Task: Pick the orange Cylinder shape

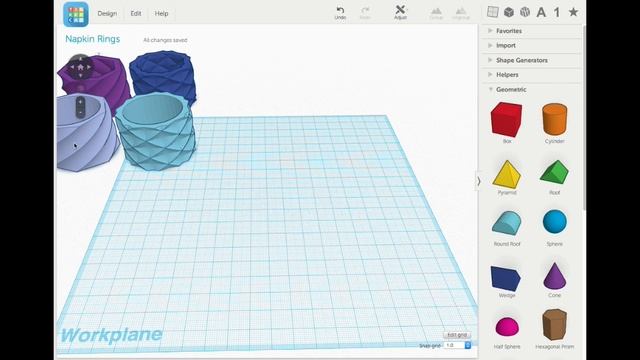Action: tap(554, 120)
